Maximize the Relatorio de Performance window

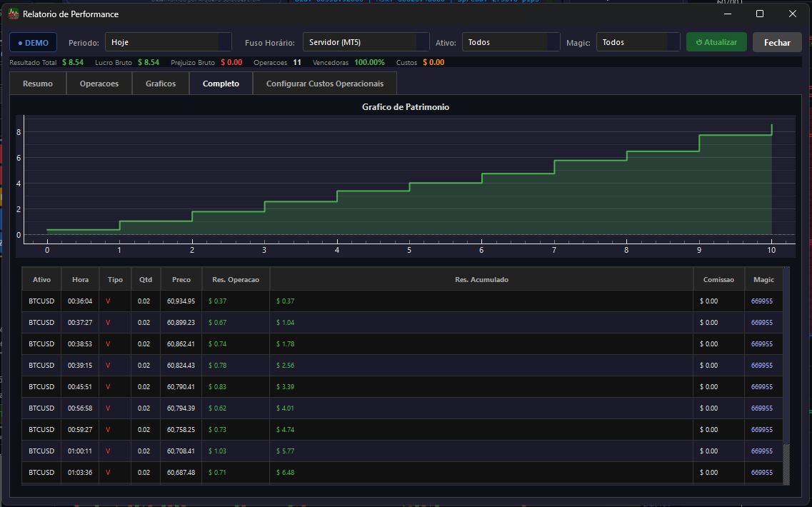click(760, 14)
